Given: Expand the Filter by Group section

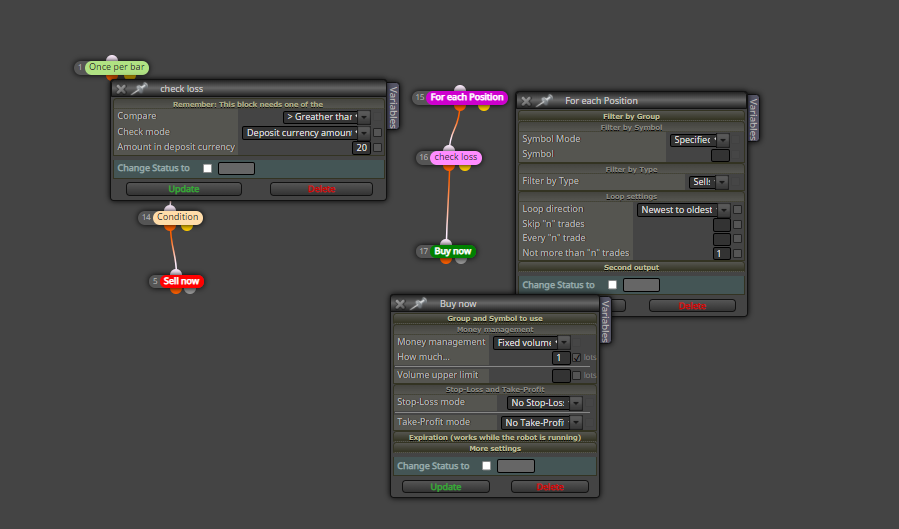Looking at the screenshot, I should coord(631,116).
